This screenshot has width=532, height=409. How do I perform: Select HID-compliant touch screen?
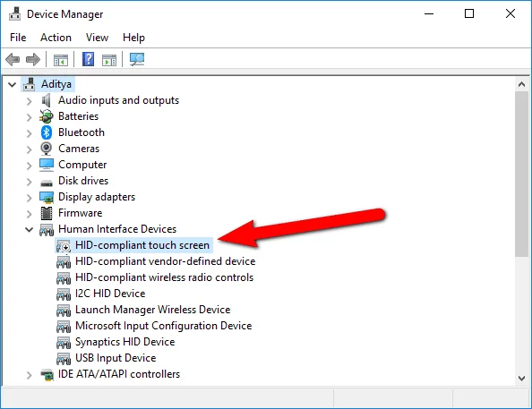pos(142,245)
